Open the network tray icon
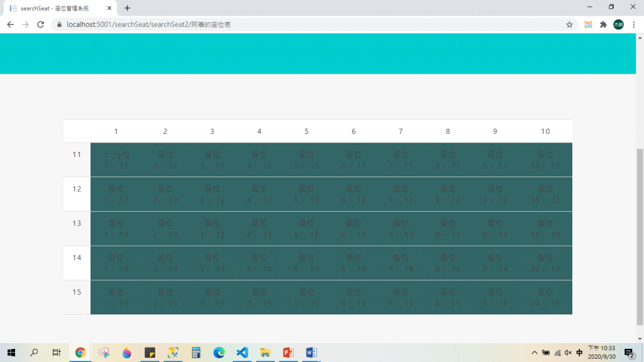This screenshot has width=644, height=362. [x=557, y=353]
